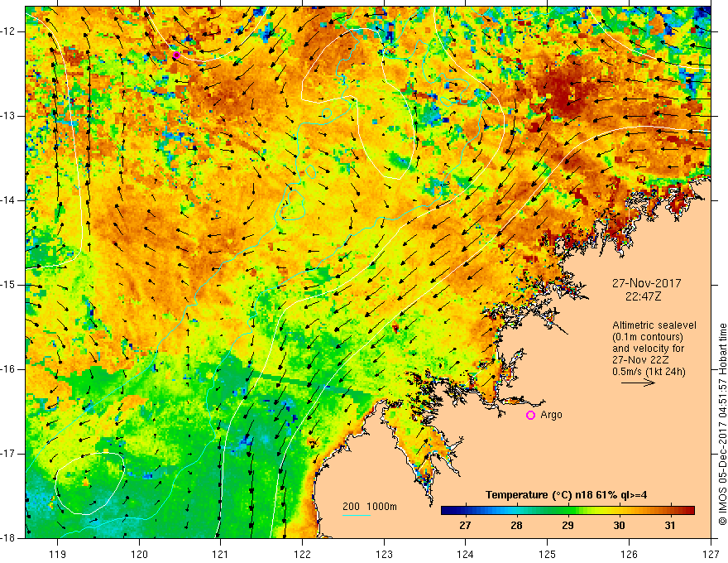
Task: Click the latitude label -18
Action: (x=10, y=538)
